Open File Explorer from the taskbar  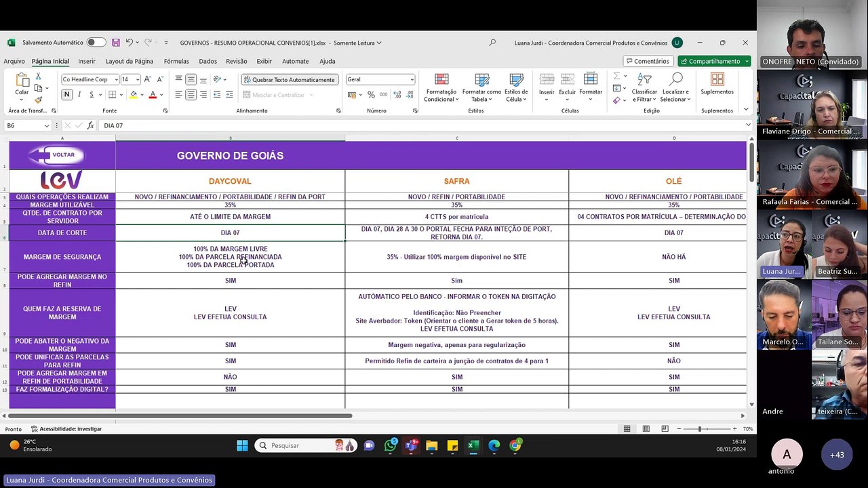pyautogui.click(x=431, y=445)
